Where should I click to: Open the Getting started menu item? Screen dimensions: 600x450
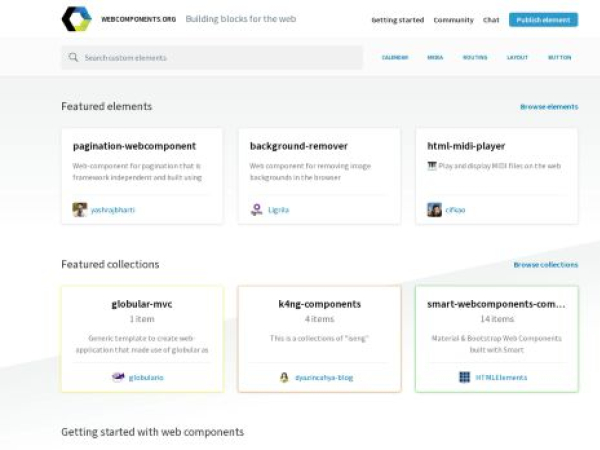click(398, 20)
